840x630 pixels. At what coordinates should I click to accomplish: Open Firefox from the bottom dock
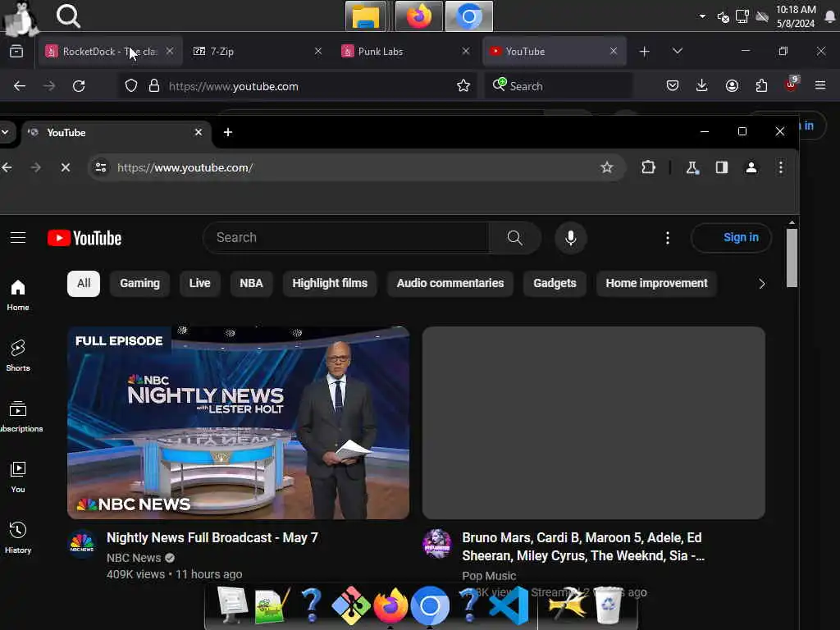point(390,605)
